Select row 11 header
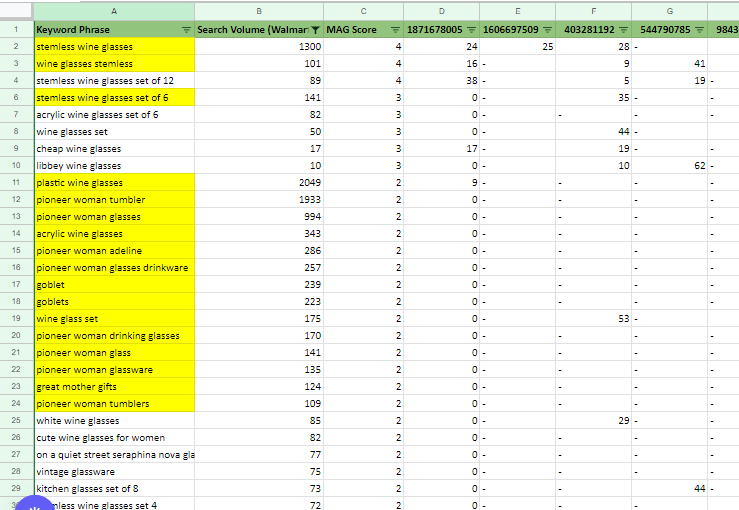The image size is (739, 510). point(16,182)
